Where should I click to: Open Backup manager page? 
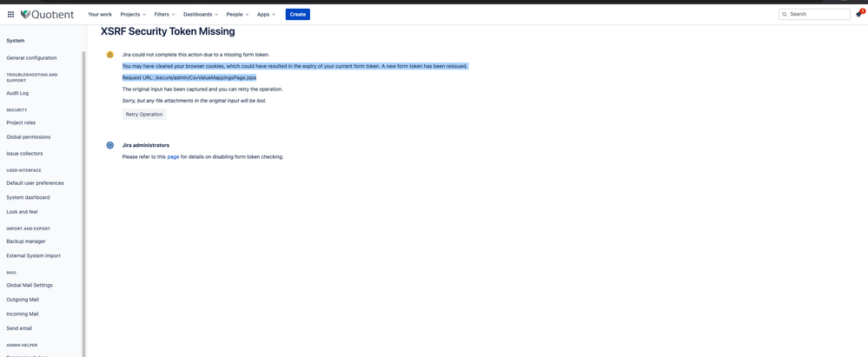pyautogui.click(x=26, y=241)
